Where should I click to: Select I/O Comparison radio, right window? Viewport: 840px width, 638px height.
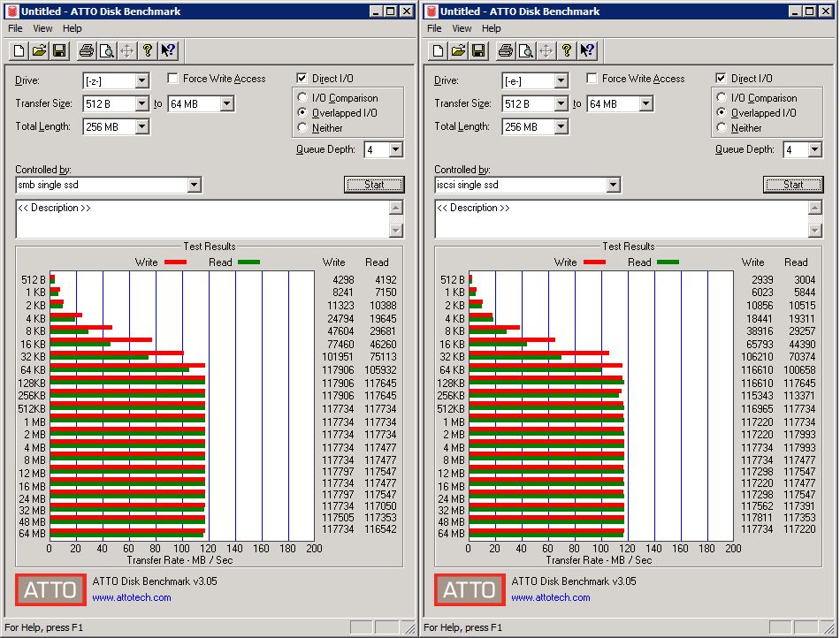(721, 97)
